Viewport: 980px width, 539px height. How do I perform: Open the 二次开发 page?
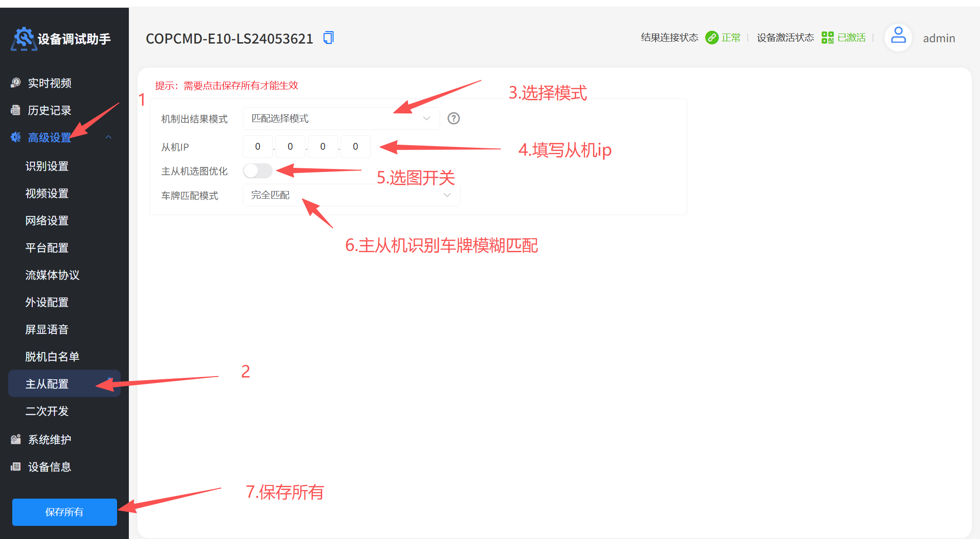point(48,412)
